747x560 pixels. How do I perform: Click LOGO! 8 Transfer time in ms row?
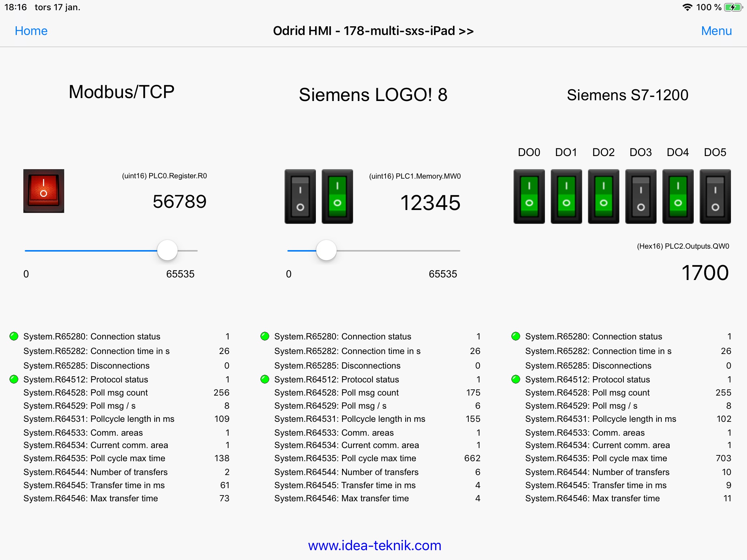point(377,485)
